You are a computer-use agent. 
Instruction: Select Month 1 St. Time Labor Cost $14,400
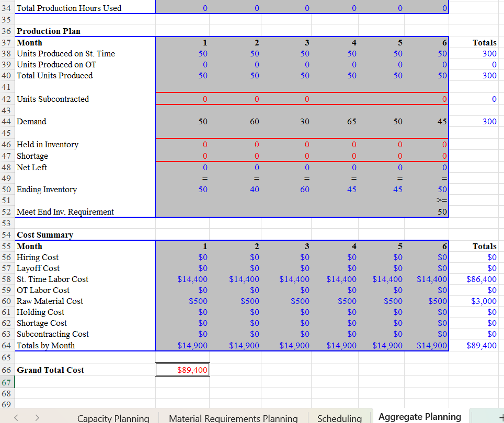(192, 279)
